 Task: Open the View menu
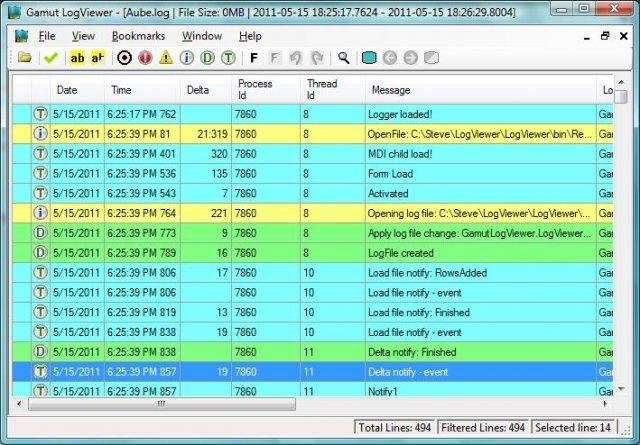tap(83, 36)
